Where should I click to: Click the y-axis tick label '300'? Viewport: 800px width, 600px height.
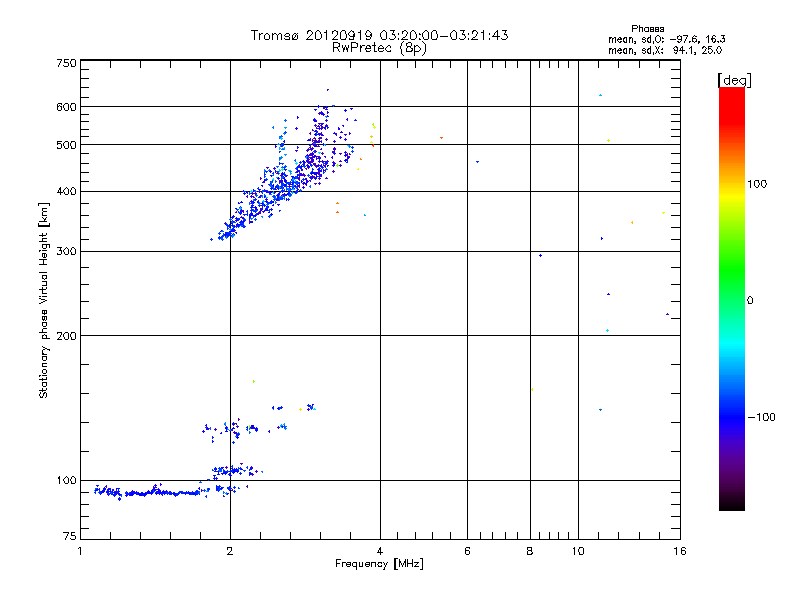(x=66, y=251)
